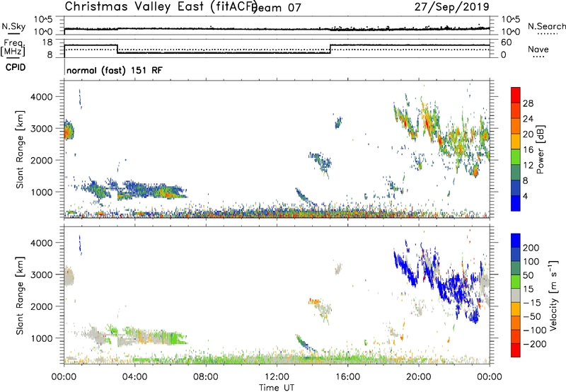This screenshot has height=392, width=566.
Task: Click the "-100" label on velocity colorbar
Action: click(535, 330)
